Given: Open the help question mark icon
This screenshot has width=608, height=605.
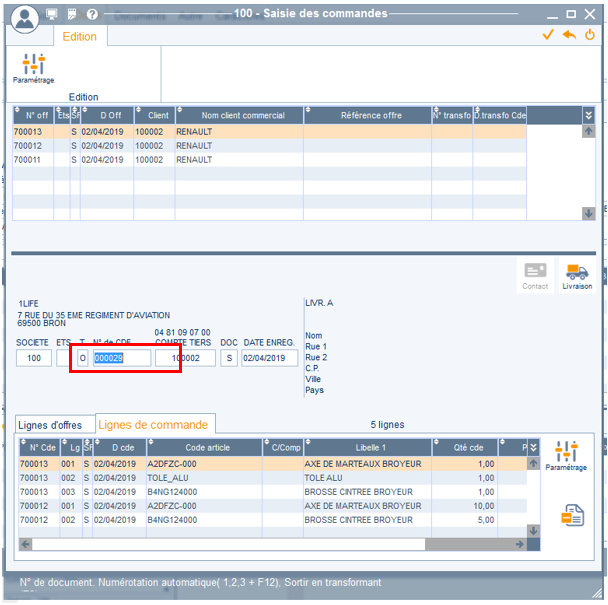Looking at the screenshot, I should [x=92, y=15].
